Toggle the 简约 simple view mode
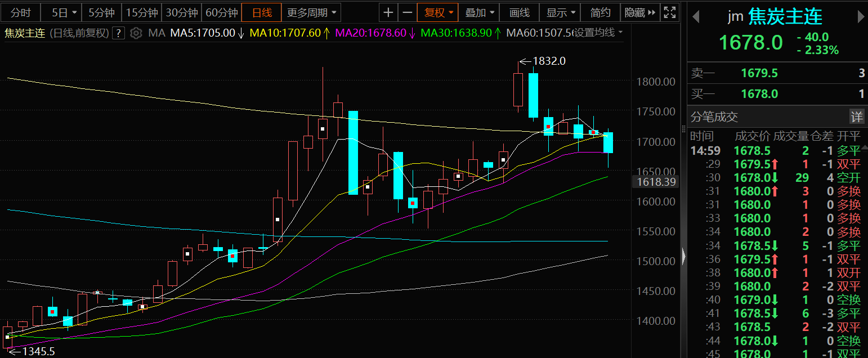The width and height of the screenshot is (868, 358). [601, 12]
